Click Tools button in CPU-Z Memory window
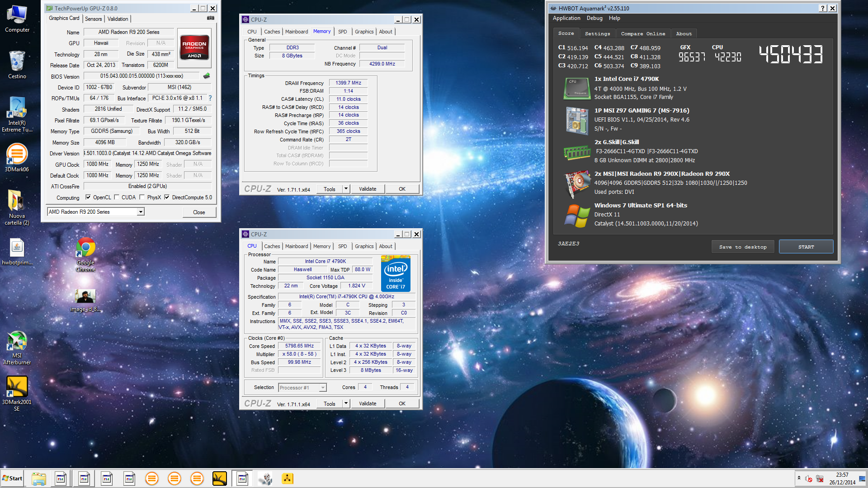Screen dimensions: 868x488 [x=330, y=189]
